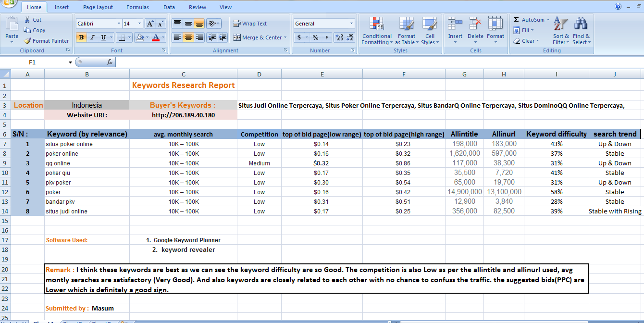
Task: Click the Find & Select binoculars icon
Action: coord(581,24)
